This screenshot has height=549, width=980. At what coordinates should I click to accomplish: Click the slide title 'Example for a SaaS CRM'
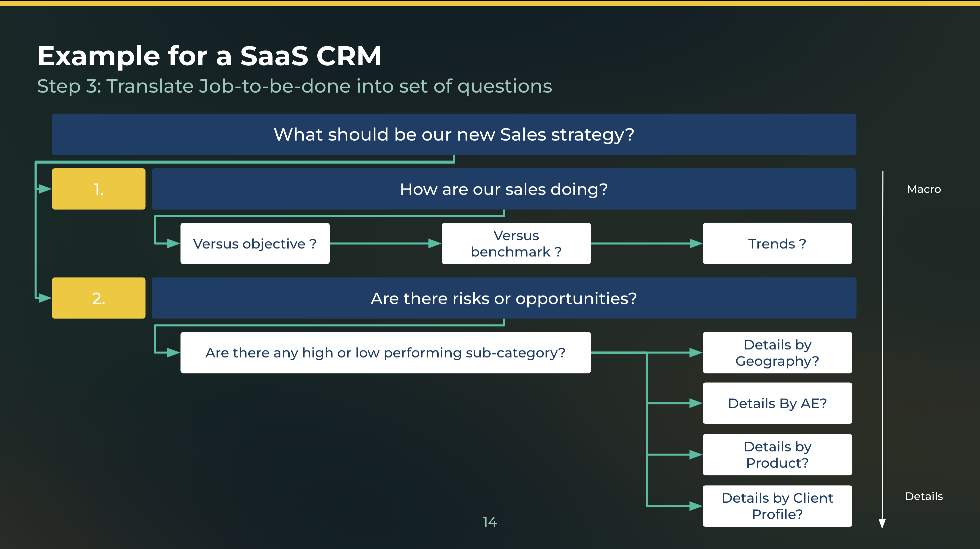click(209, 56)
